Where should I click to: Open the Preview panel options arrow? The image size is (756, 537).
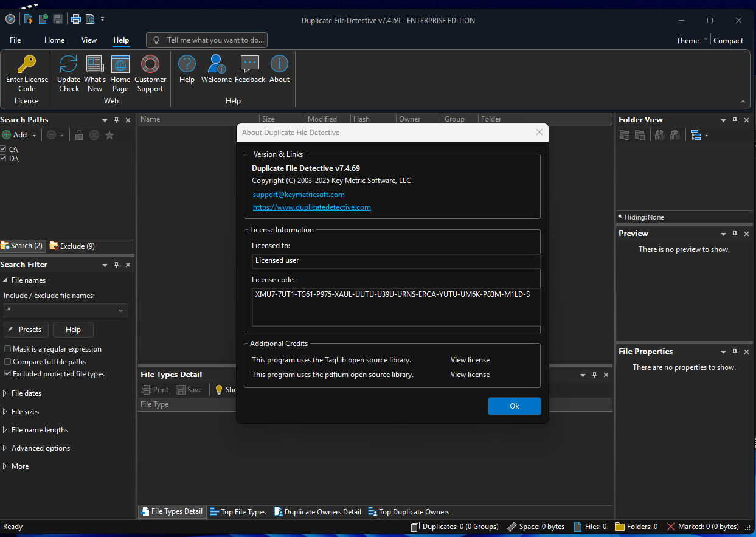tap(723, 234)
